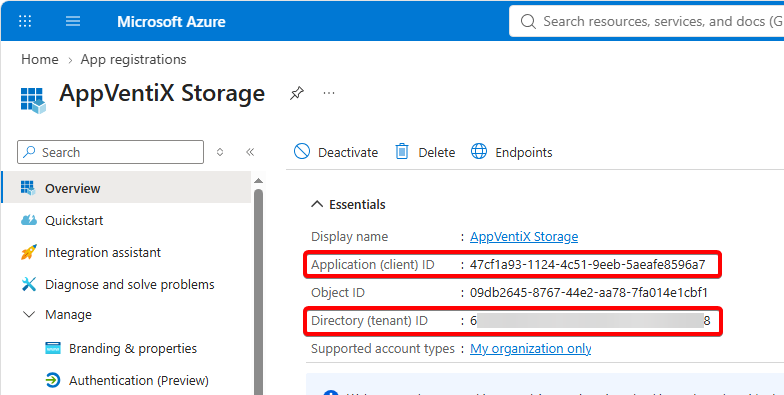Click the Delete trash can icon
Screen dimensions: 784x395
coord(402,151)
